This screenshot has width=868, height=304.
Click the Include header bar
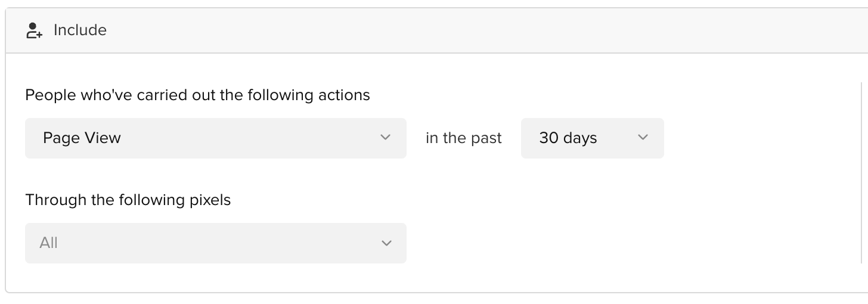[x=436, y=30]
